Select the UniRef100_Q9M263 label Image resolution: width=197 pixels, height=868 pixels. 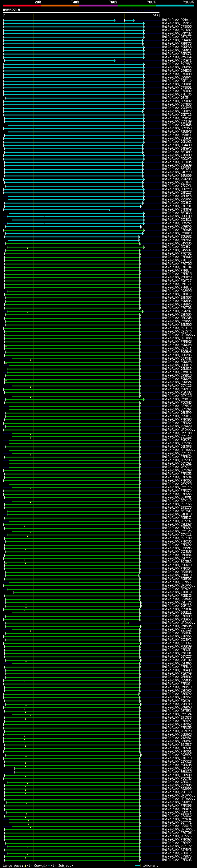177,142
